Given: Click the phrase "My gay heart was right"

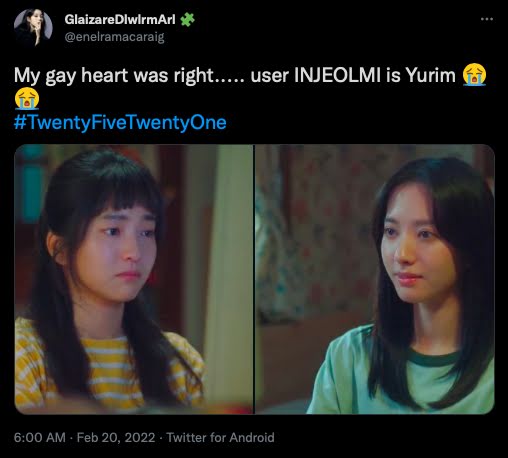Looking at the screenshot, I should (113, 75).
